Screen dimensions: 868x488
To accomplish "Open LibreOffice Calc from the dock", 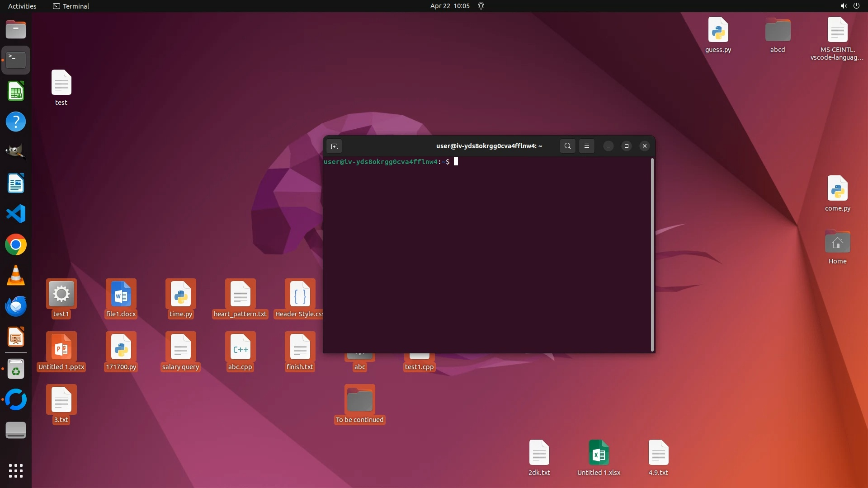I will pos(16,92).
